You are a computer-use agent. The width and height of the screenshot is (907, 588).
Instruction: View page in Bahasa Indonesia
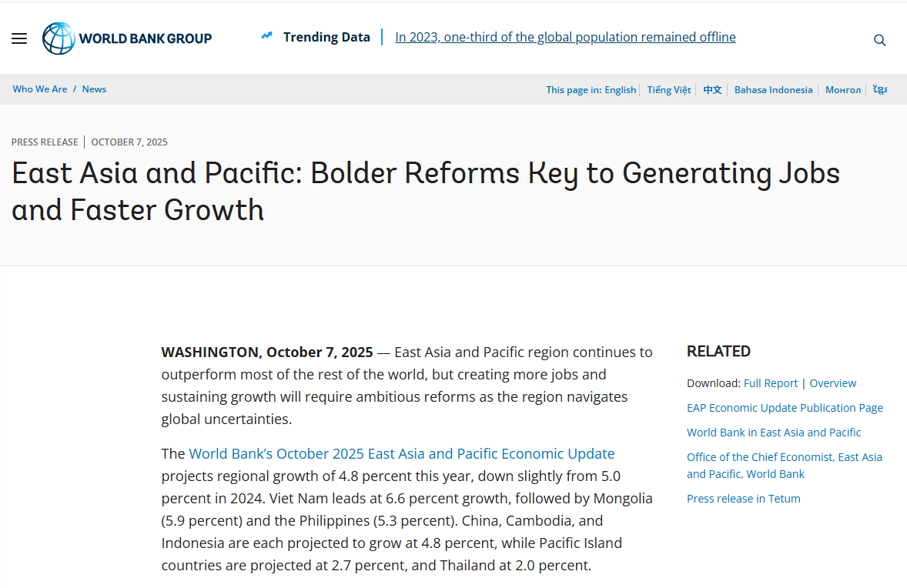[773, 90]
